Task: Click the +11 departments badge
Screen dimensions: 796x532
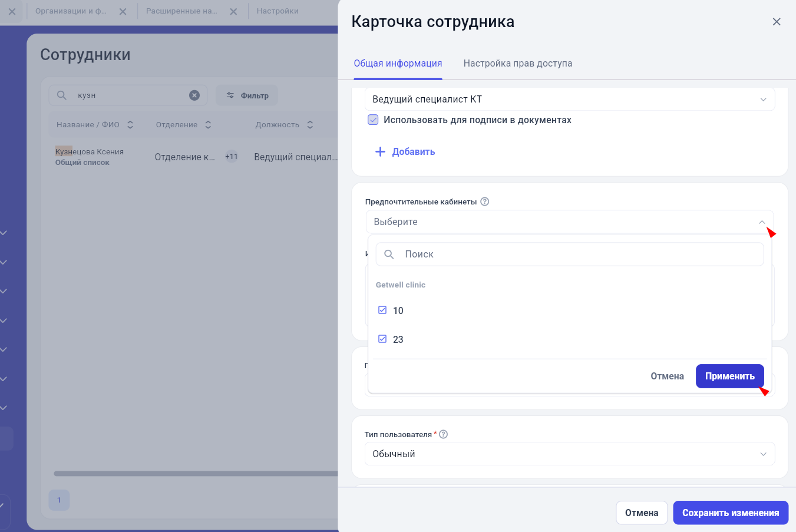Action: tap(232, 157)
